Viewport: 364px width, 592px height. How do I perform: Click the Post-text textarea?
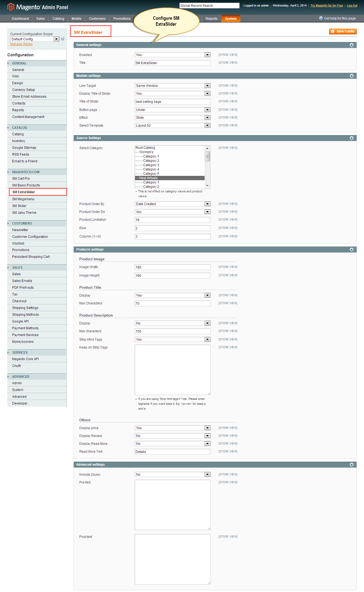(173, 559)
